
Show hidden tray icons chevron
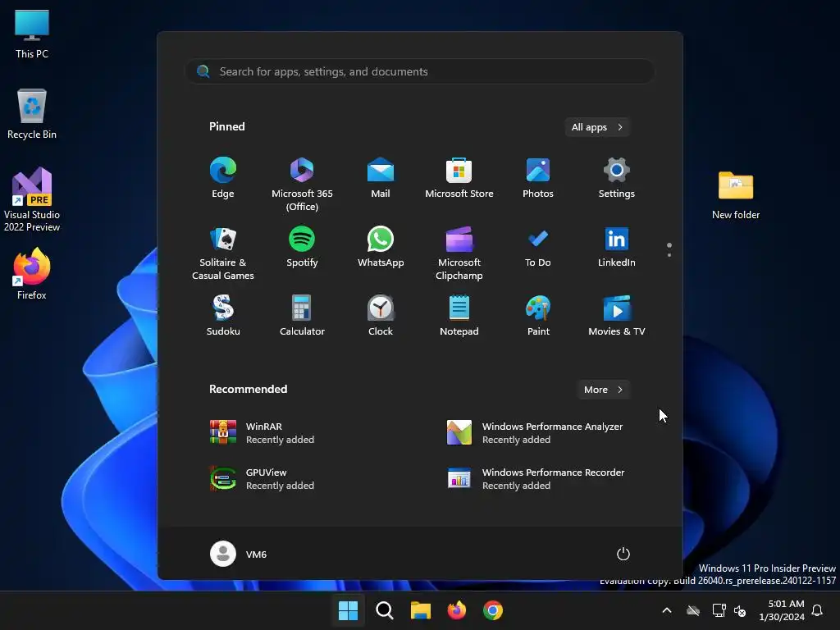[667, 610]
